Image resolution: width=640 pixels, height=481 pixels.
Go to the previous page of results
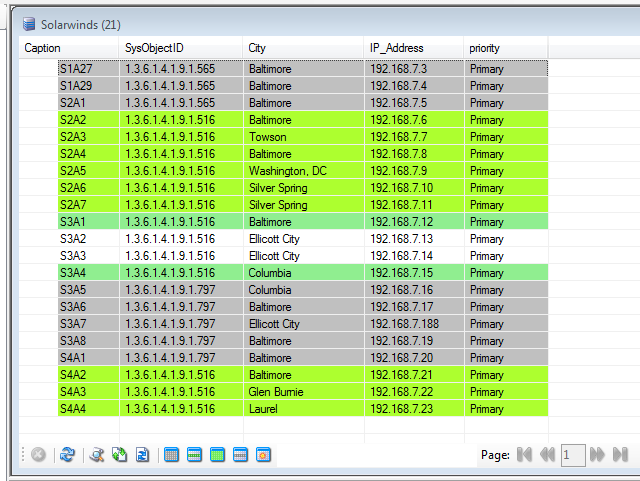(x=547, y=455)
